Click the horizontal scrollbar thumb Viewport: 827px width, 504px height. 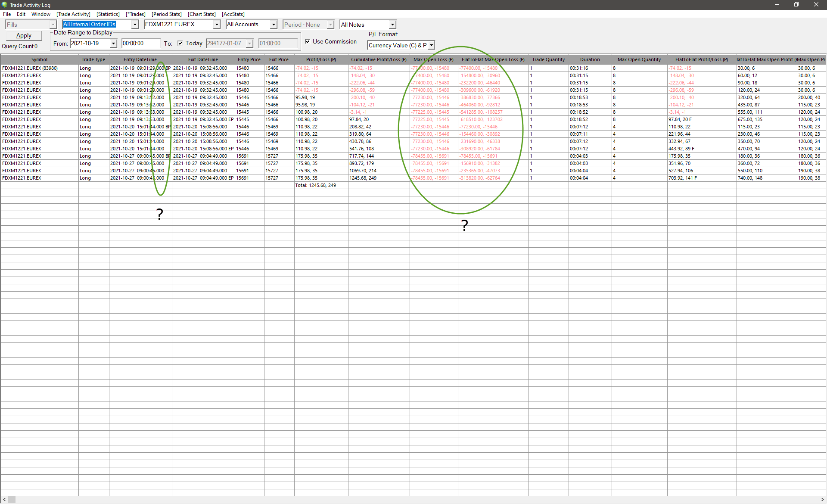point(12,500)
